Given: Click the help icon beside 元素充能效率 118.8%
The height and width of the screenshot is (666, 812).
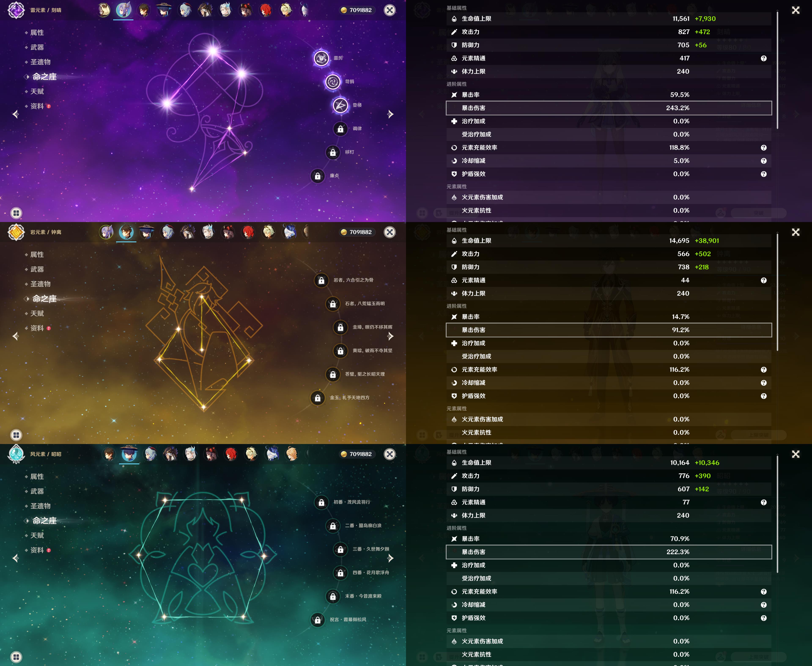Looking at the screenshot, I should coord(764,148).
